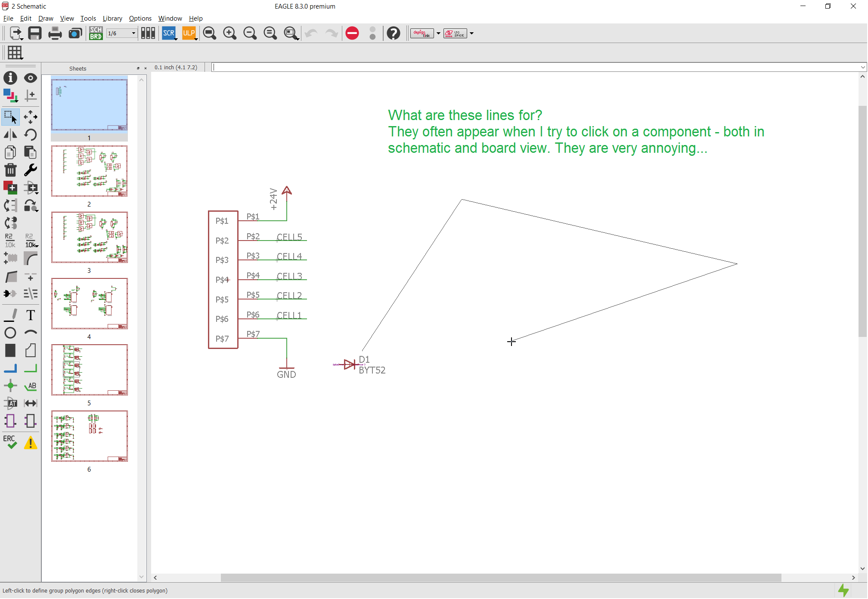
Task: Select the Change (wrench) tool
Action: click(x=31, y=170)
